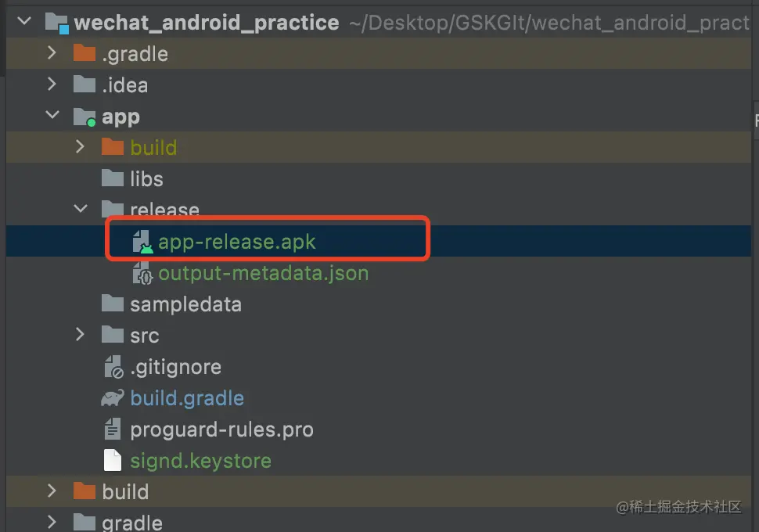Select output-metadata.json in the tree

tap(263, 273)
